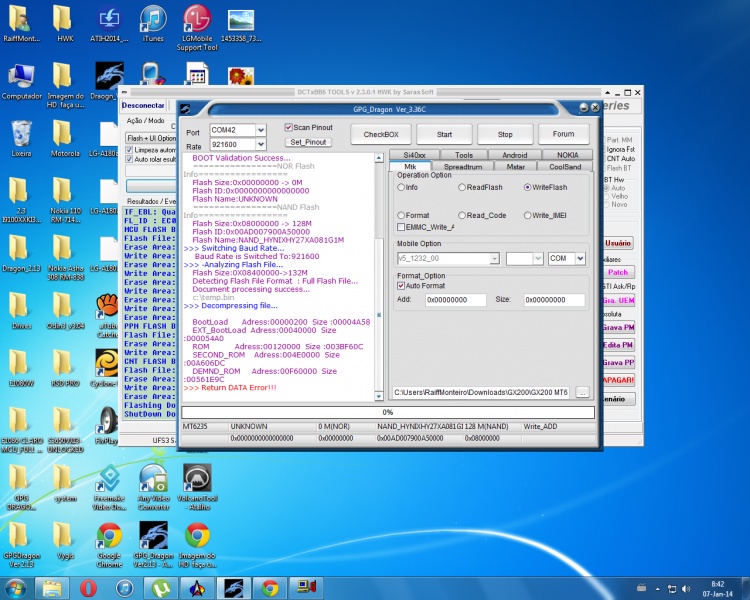The width and height of the screenshot is (750, 600).
Task: Click the flash file path field
Action: 481,392
